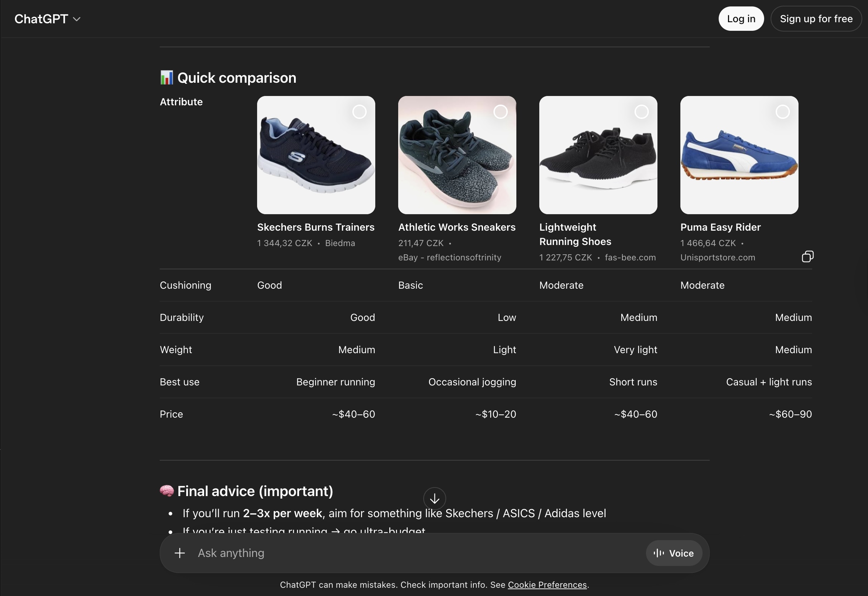Click the scroll-to-bottom arrow icon
868x596 pixels.
tap(434, 498)
